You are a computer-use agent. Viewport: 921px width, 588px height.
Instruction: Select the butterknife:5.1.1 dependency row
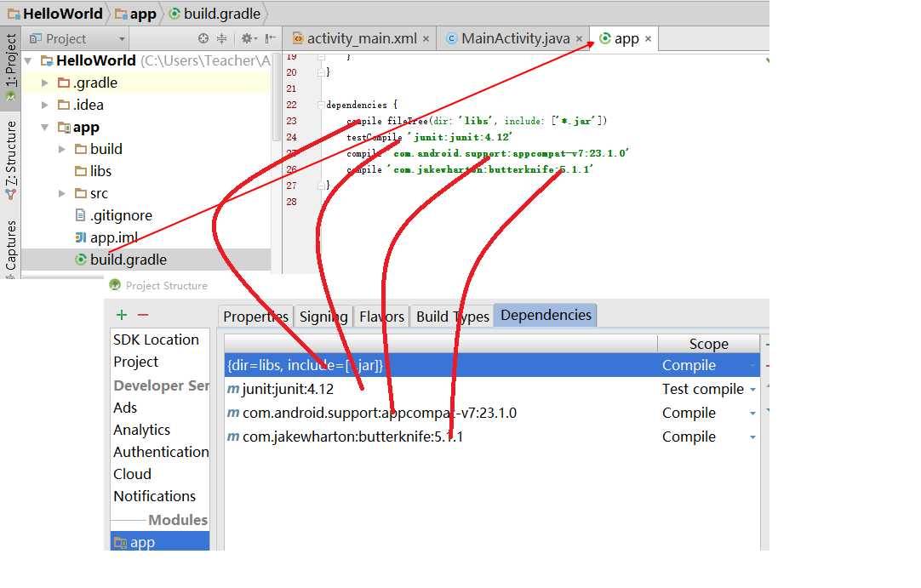click(492, 437)
